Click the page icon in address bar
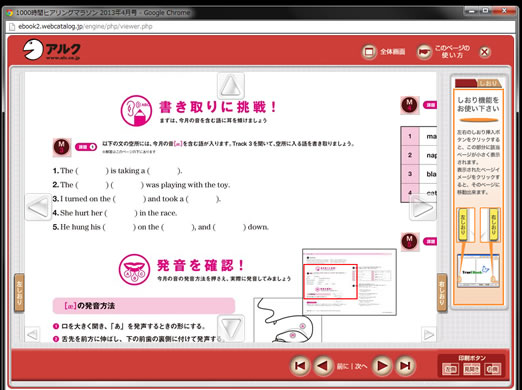The height and width of the screenshot is (390, 522). [12, 27]
